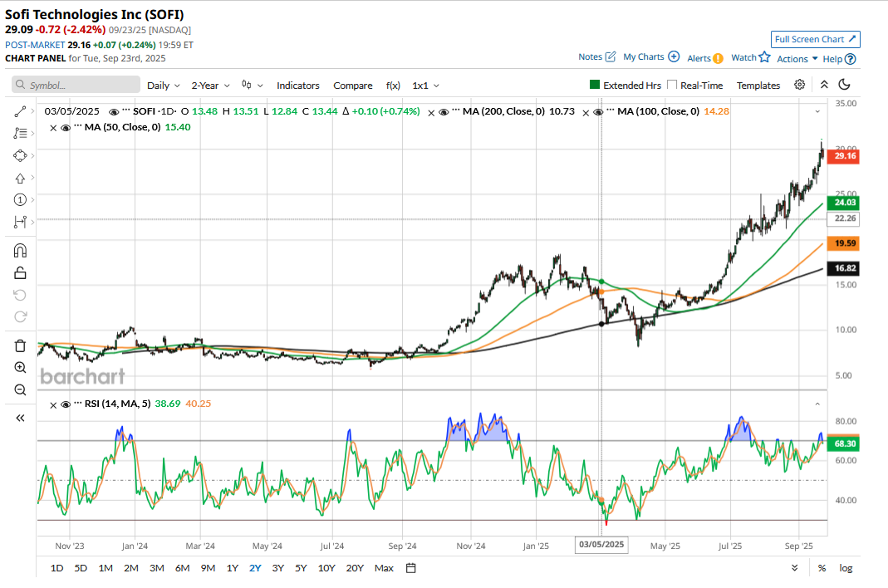Open chart settings gear icon

799,85
